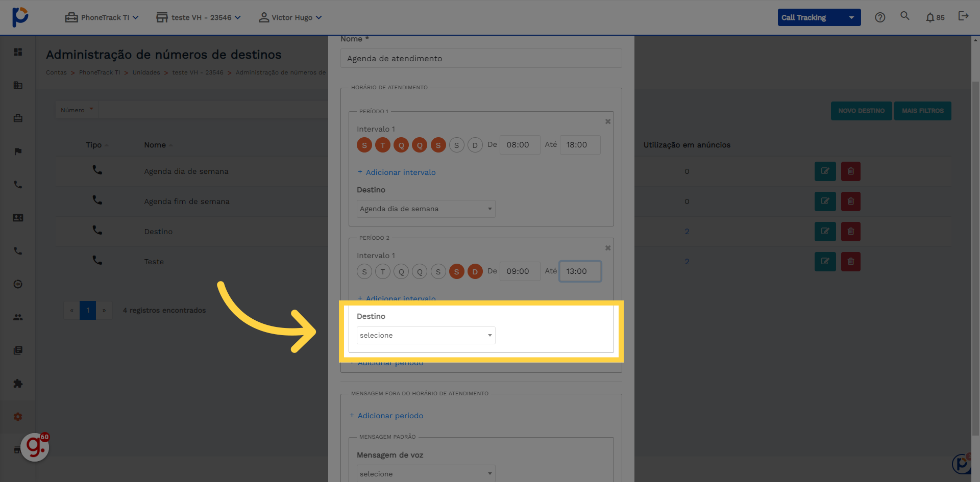Disable the selected S day in Período 2
Image resolution: width=980 pixels, height=482 pixels.
pos(456,271)
